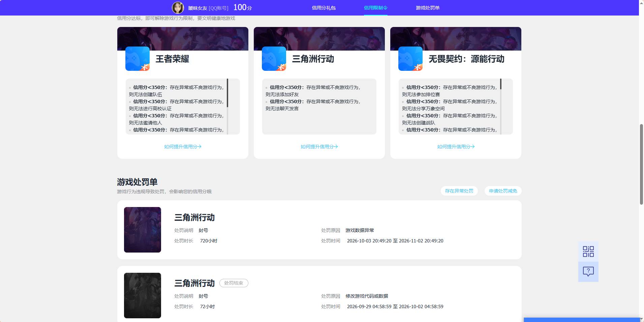Click the 三角洲行动 game icon in restriction card
The width and height of the screenshot is (644, 322).
(x=274, y=59)
